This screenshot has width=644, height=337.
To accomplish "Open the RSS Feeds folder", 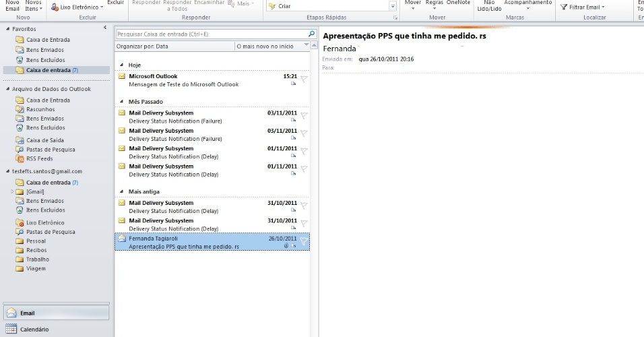I will pyautogui.click(x=40, y=158).
